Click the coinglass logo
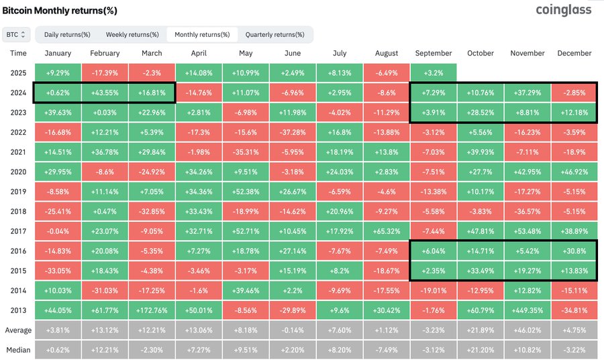 pos(563,10)
